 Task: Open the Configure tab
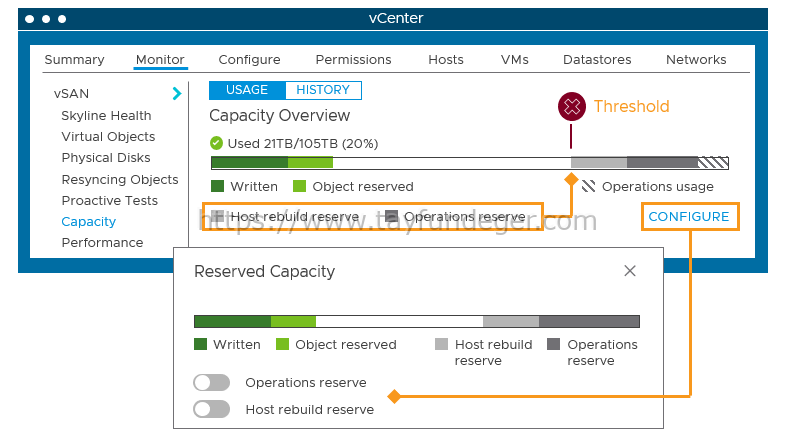(249, 60)
